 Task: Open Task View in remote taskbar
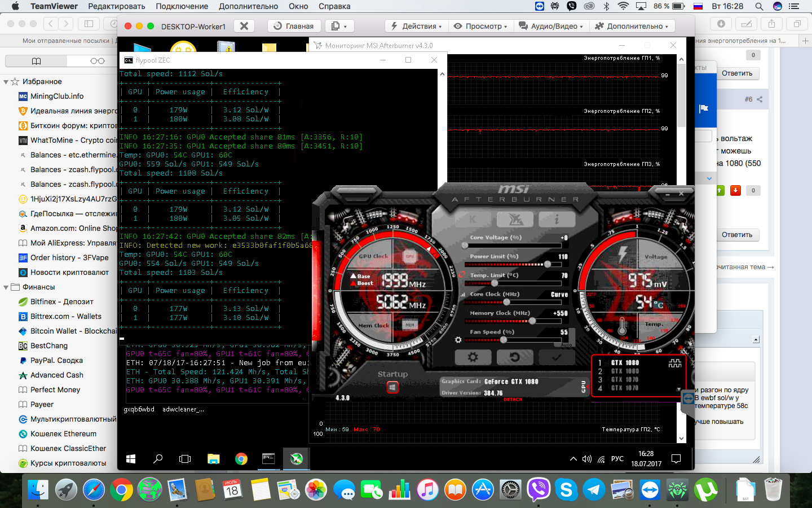(x=185, y=459)
